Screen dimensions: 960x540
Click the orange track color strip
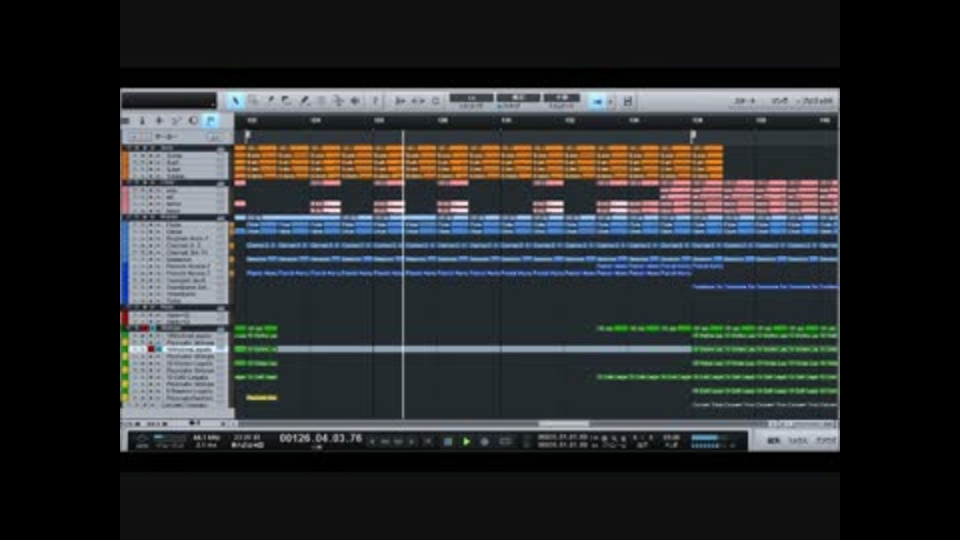click(x=125, y=165)
